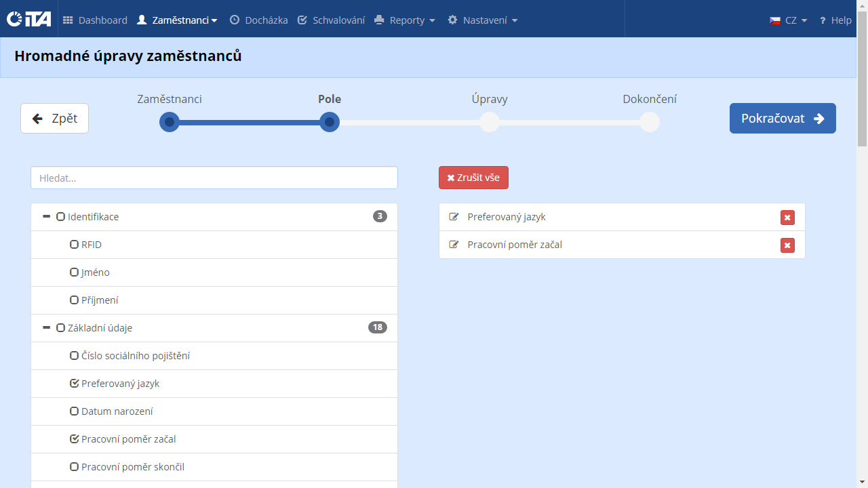Screen dimensions: 868x488
Task: Check the RFID field checkbox
Action: 75,245
